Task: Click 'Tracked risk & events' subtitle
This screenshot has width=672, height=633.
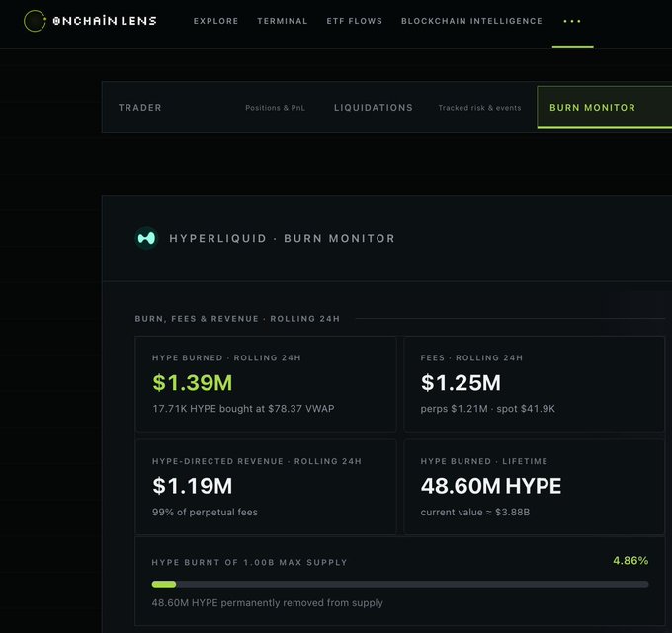Action: pos(479,108)
